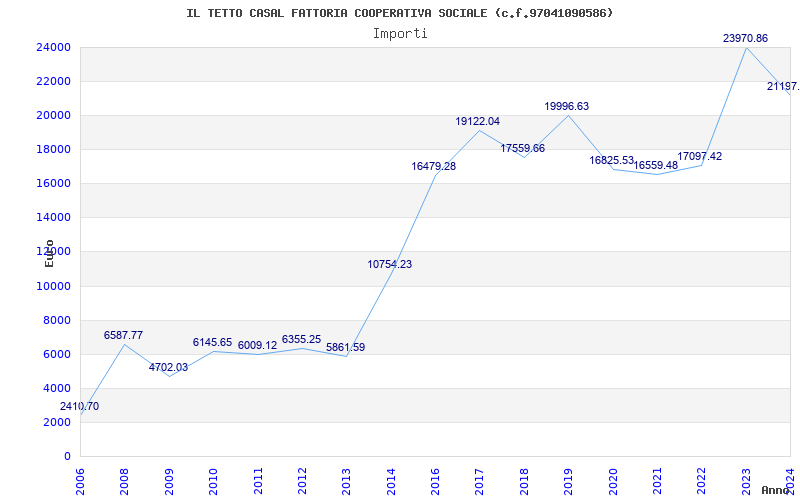
Task: Select data label 2410.70
Action: click(x=80, y=407)
